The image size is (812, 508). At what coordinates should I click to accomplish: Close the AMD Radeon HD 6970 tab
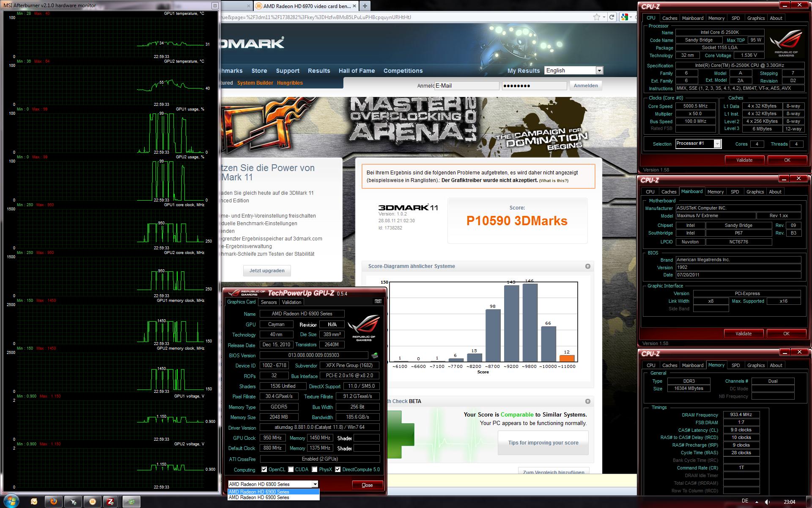[x=354, y=6]
